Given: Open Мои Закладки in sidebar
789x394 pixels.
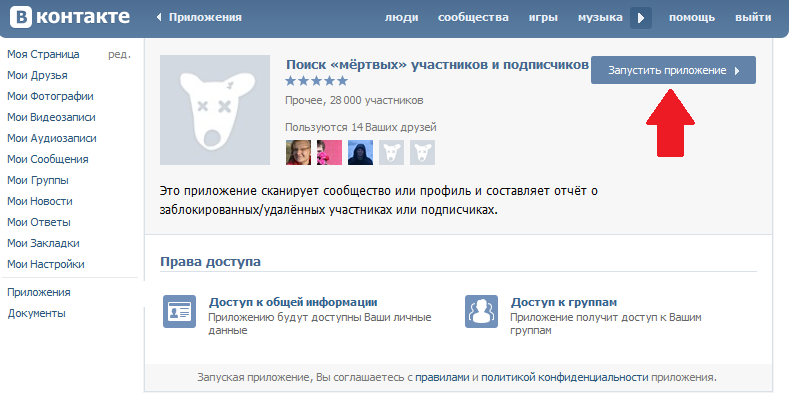Looking at the screenshot, I should (x=43, y=244).
